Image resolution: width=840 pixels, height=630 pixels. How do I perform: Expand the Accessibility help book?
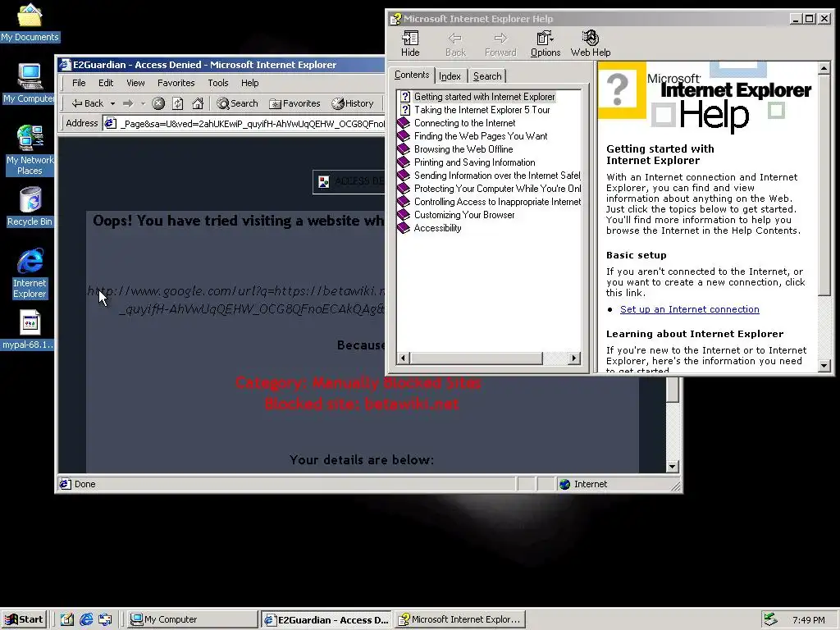point(437,228)
